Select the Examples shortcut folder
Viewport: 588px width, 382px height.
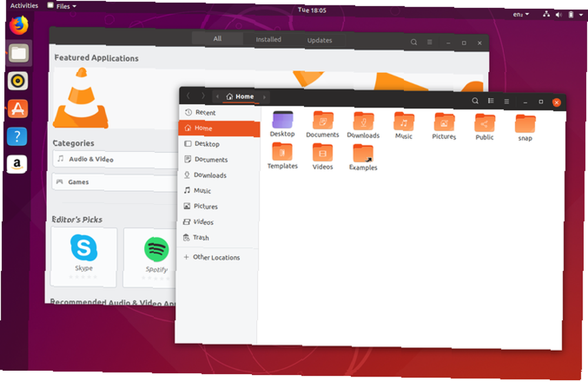(x=363, y=158)
